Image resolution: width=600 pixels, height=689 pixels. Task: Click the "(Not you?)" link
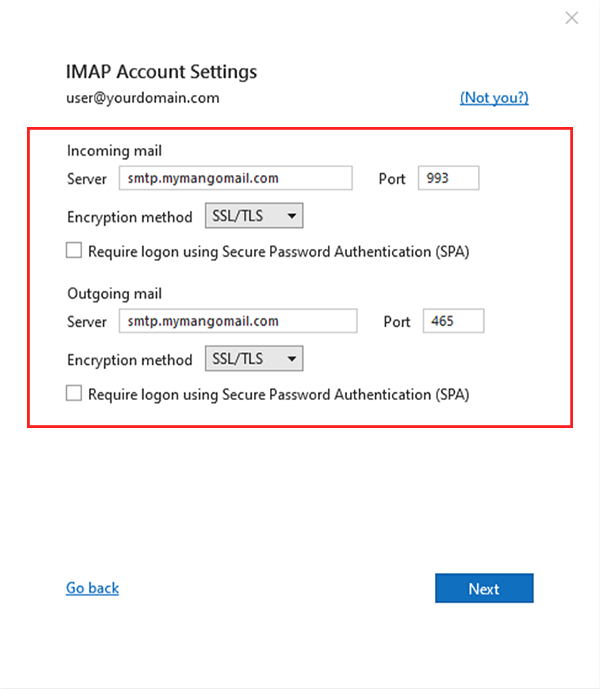[494, 98]
